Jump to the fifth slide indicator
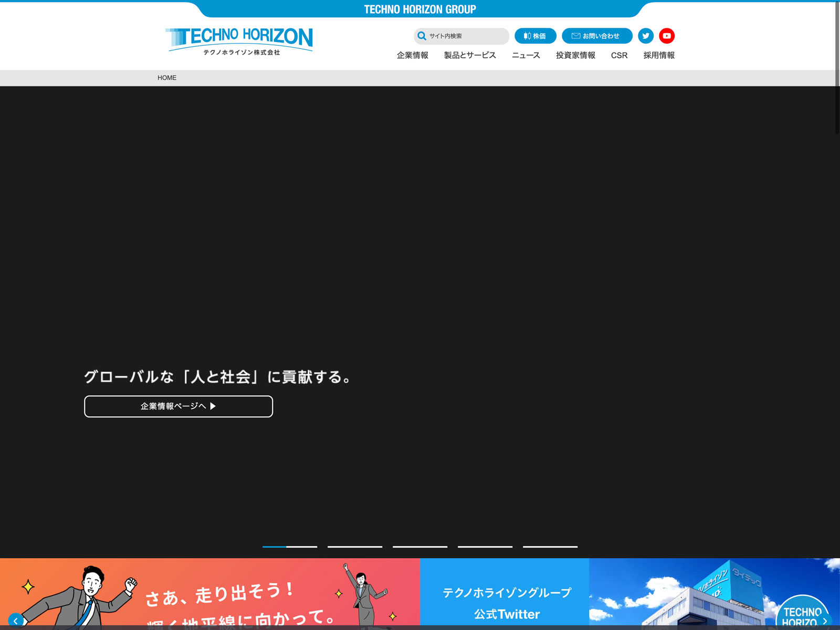840x630 pixels. tap(550, 547)
